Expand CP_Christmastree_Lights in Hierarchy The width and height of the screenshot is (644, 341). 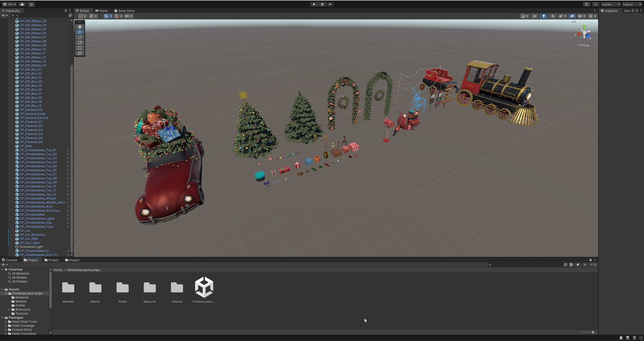coord(68,219)
